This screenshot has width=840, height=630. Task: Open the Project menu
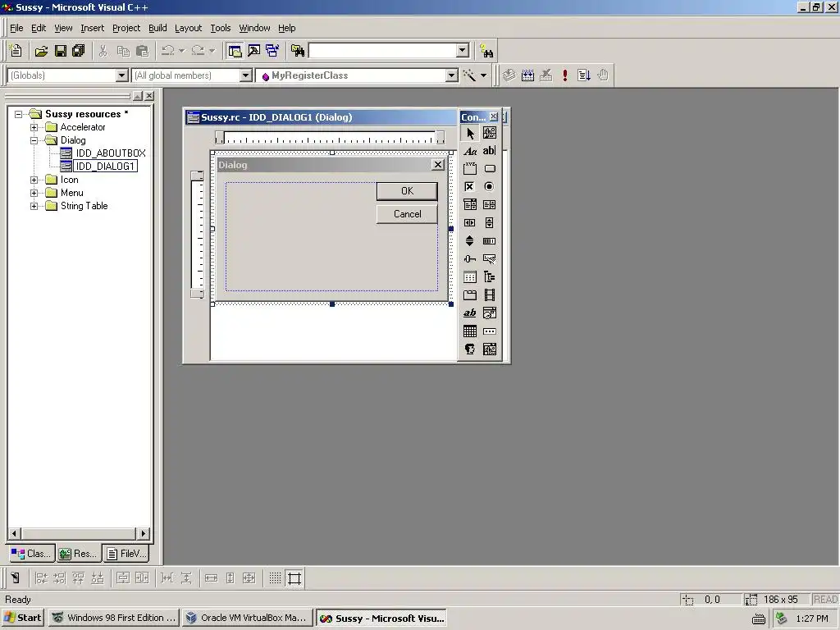click(x=126, y=28)
